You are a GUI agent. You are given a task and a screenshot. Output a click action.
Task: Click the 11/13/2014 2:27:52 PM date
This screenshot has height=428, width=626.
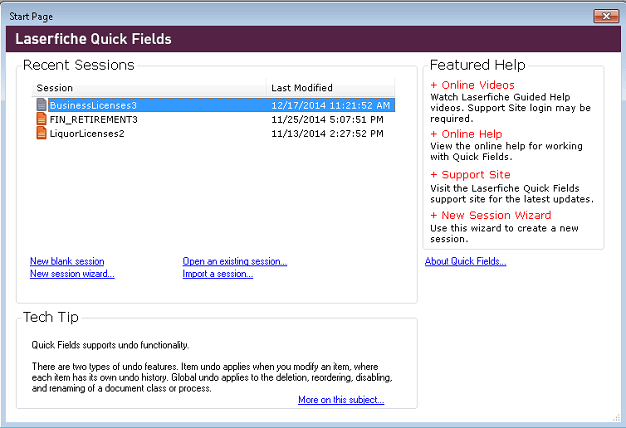click(x=327, y=133)
